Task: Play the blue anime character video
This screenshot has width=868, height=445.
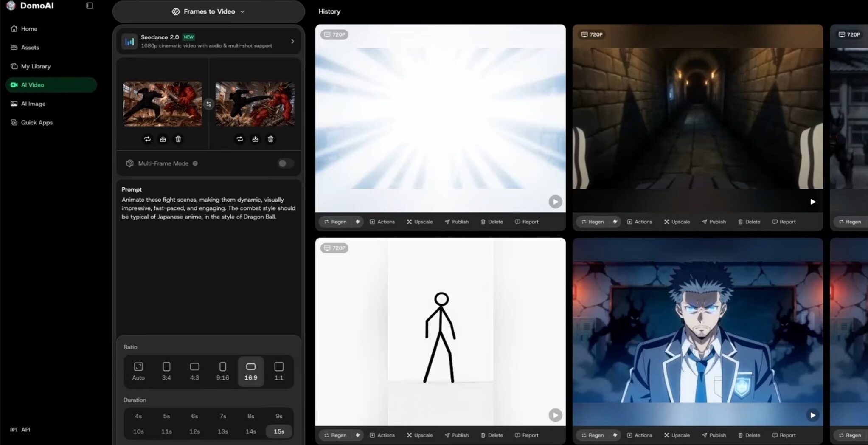Action: (812, 415)
